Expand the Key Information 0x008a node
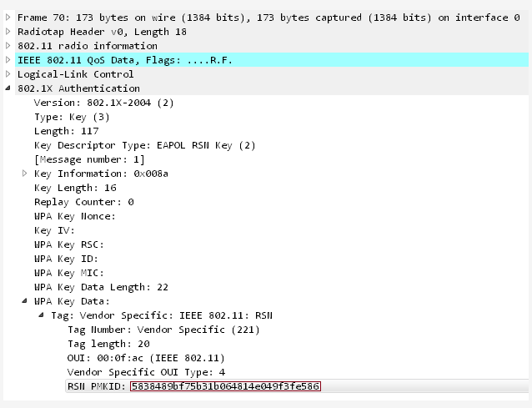Image resolution: width=532 pixels, height=408 pixels. (x=25, y=174)
